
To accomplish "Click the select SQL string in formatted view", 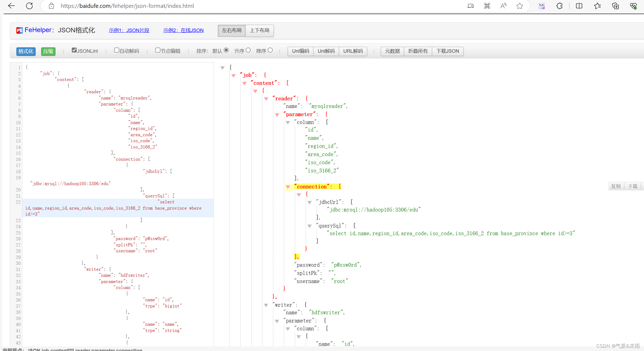I will [451, 234].
